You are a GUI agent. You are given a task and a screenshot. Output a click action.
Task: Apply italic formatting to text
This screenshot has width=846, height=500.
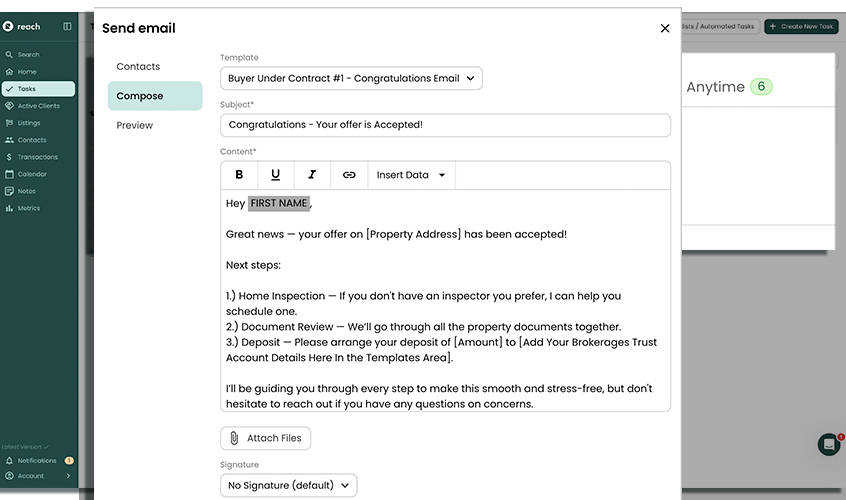pos(312,175)
